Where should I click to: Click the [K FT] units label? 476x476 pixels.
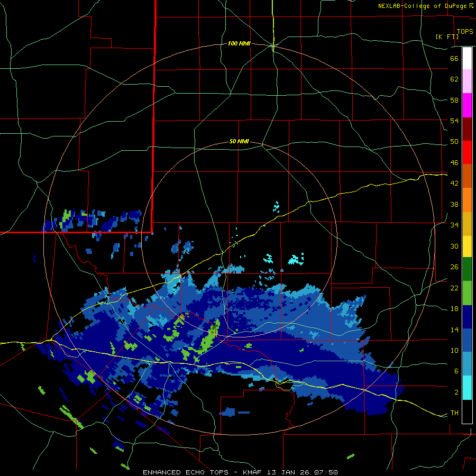[x=447, y=36]
